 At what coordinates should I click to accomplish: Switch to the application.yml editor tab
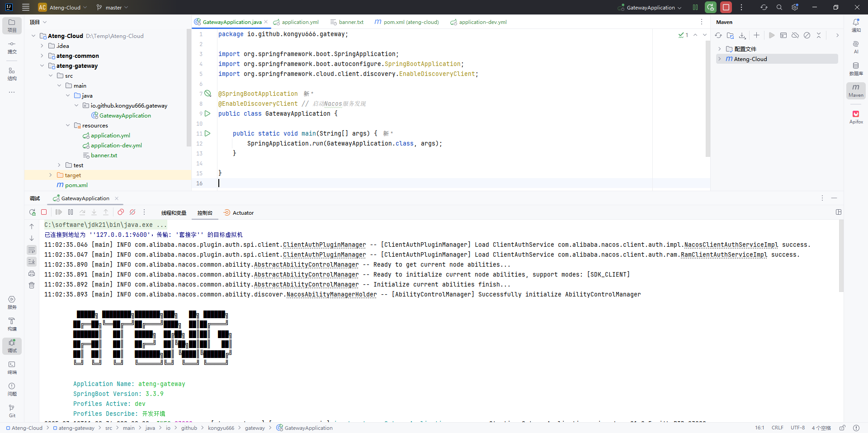(299, 22)
